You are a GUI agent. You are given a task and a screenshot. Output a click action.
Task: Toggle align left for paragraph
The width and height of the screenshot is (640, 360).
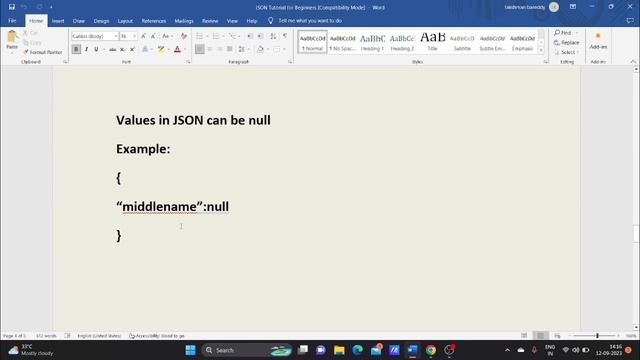click(200, 49)
